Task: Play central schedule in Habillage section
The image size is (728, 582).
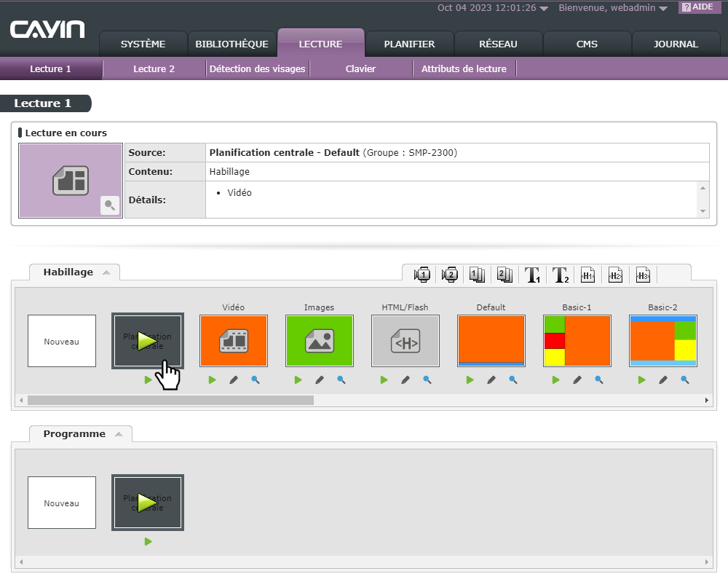Action: coord(148,380)
